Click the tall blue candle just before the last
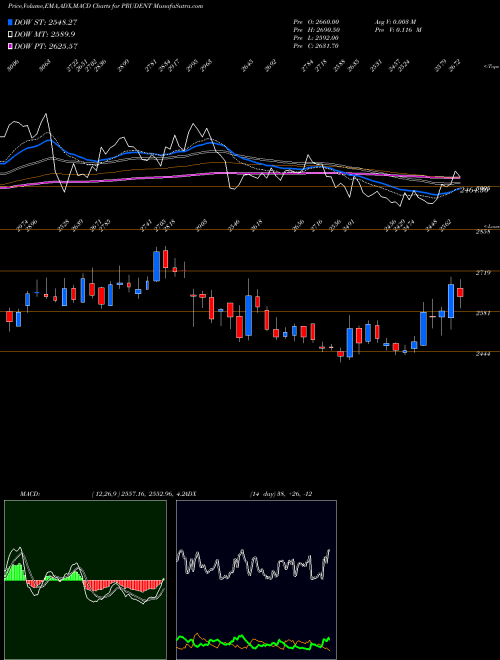 [x=451, y=301]
